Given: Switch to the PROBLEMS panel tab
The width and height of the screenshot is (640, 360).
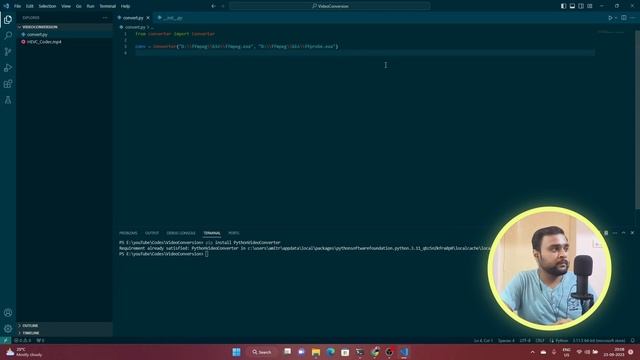Looking at the screenshot, I should pos(128,233).
